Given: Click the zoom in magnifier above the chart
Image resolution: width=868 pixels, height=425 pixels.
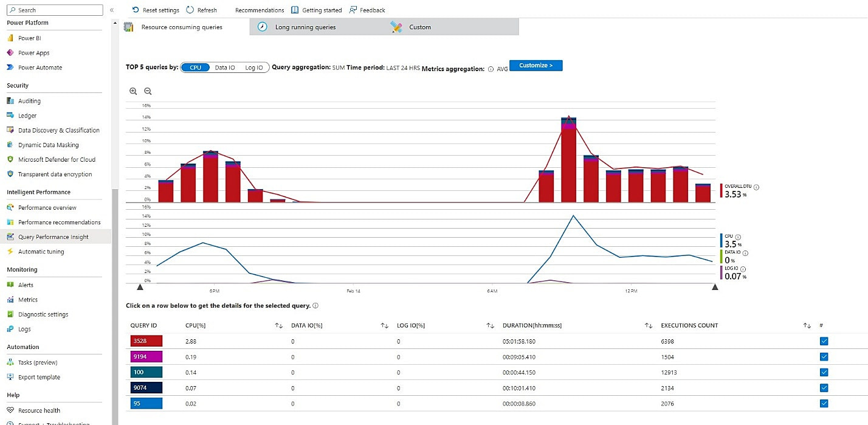Looking at the screenshot, I should (133, 91).
